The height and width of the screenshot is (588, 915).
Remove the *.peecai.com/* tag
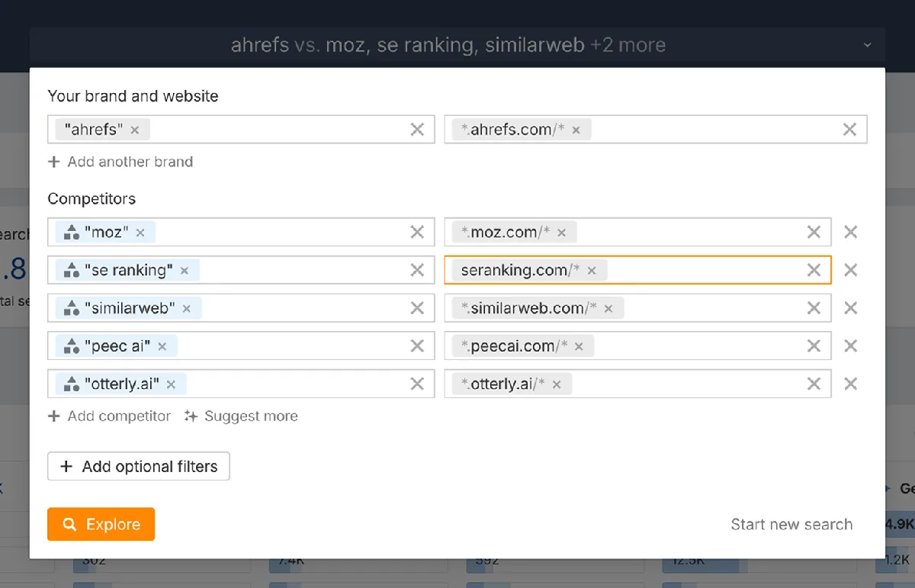pos(579,347)
